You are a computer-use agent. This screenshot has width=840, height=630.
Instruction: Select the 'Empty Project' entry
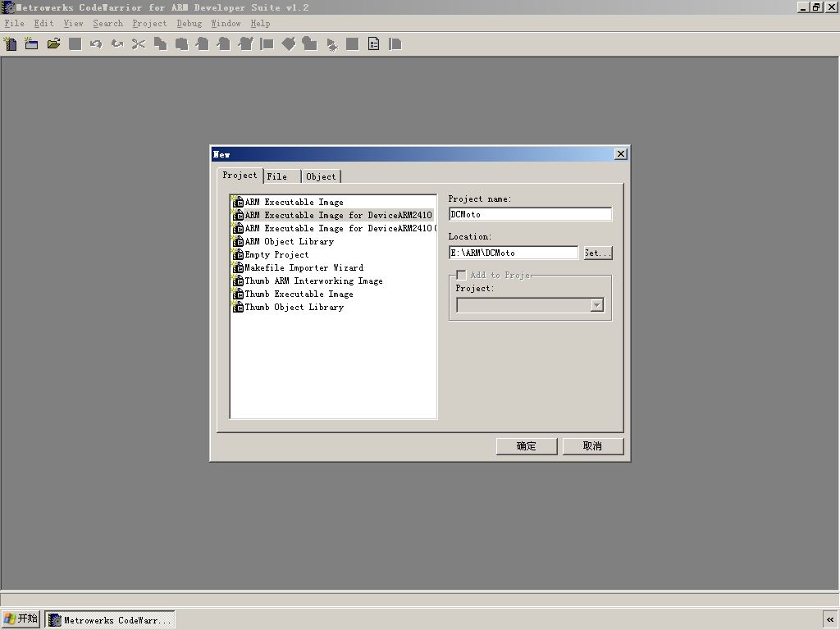pyautogui.click(x=276, y=254)
